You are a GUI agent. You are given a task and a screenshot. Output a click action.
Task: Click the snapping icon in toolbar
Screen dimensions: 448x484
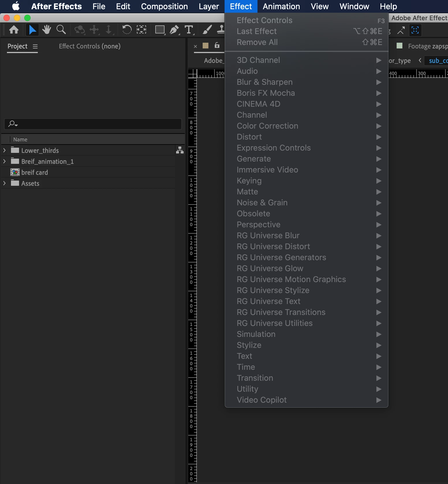coord(401,30)
